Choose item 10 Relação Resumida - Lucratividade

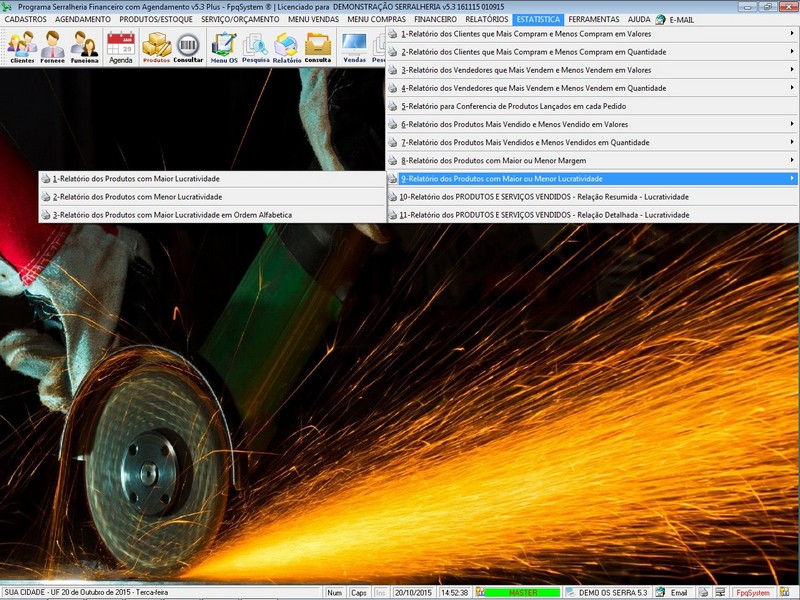pyautogui.click(x=544, y=197)
